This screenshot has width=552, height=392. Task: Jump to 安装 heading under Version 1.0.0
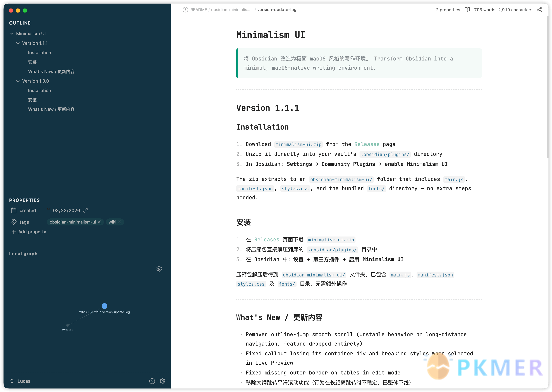tap(32, 100)
